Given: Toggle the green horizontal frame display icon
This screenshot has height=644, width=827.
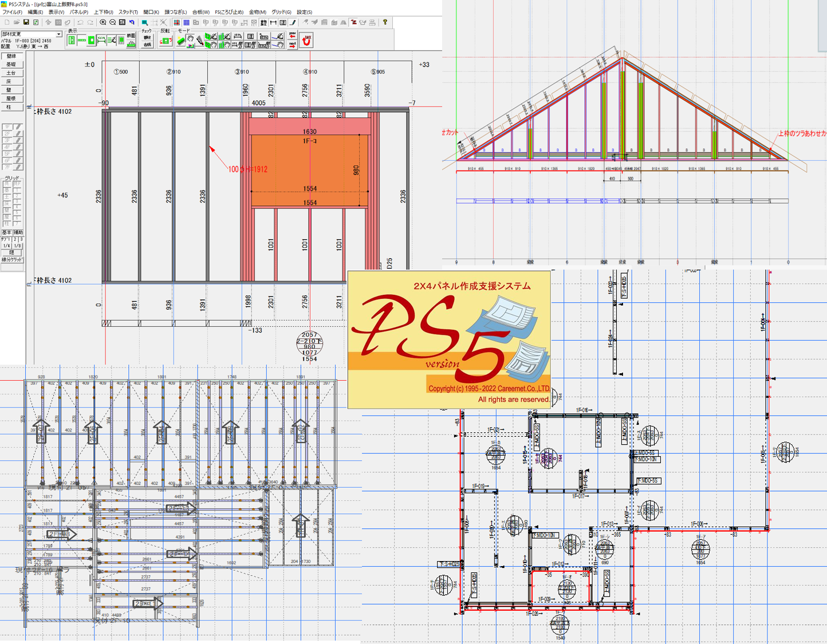Looking at the screenshot, I should click(x=81, y=40).
